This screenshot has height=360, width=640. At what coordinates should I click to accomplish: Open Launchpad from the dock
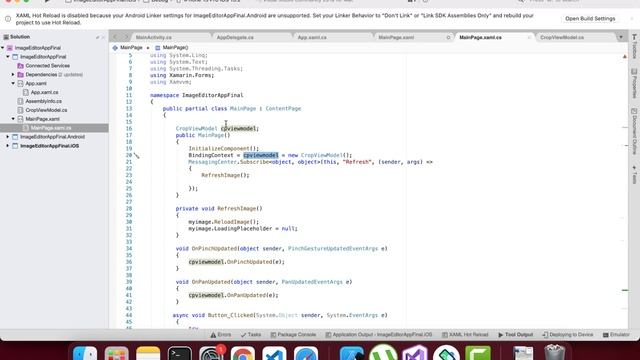(117, 353)
